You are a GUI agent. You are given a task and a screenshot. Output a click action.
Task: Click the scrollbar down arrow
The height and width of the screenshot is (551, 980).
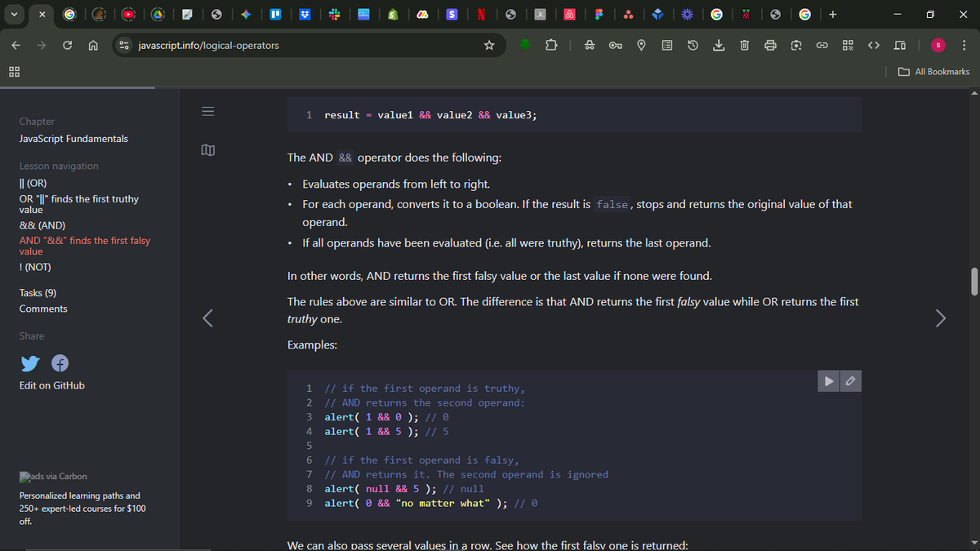(x=973, y=544)
